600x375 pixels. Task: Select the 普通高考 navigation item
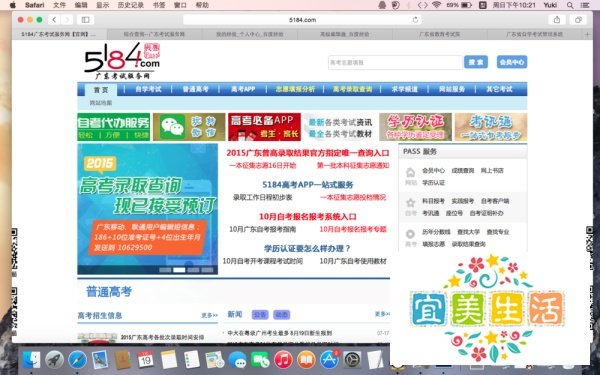195,89
